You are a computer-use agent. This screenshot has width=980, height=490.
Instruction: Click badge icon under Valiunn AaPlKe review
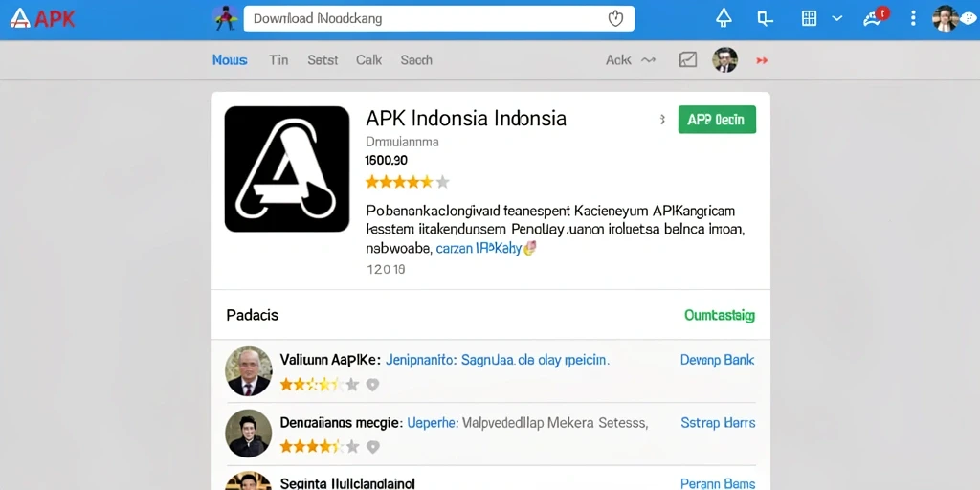coord(372,385)
